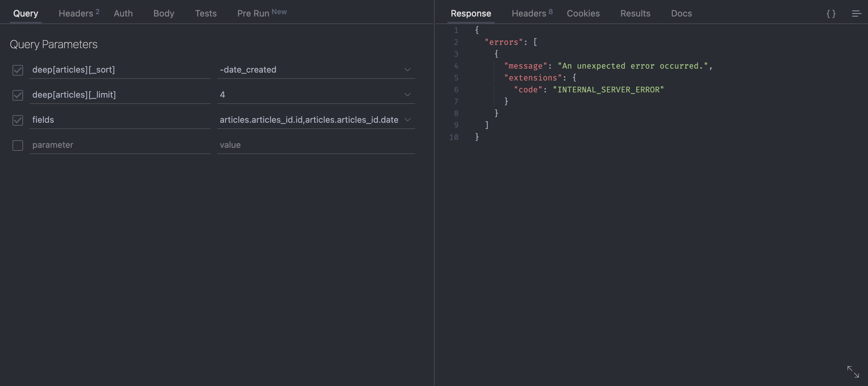Open the Results tab
The image size is (868, 386).
click(635, 13)
